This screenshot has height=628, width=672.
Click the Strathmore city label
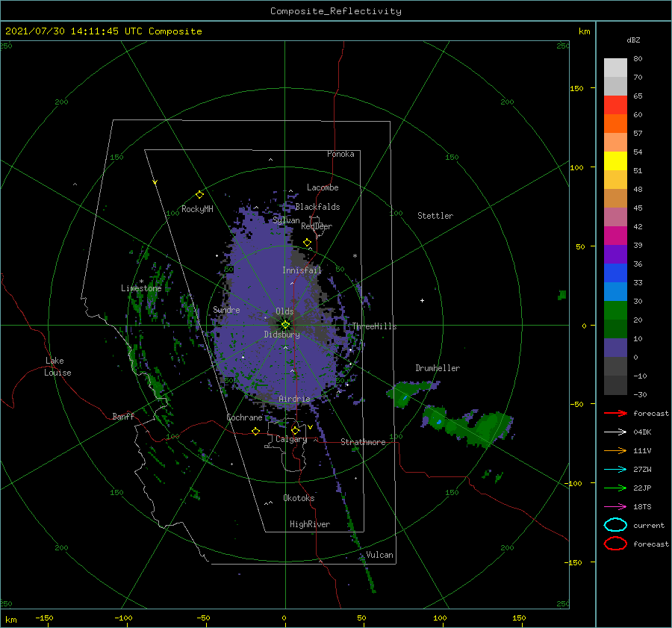[x=363, y=442]
